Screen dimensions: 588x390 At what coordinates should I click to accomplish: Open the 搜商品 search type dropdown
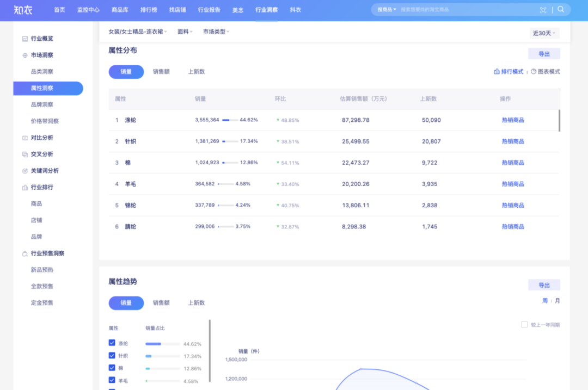pos(387,10)
